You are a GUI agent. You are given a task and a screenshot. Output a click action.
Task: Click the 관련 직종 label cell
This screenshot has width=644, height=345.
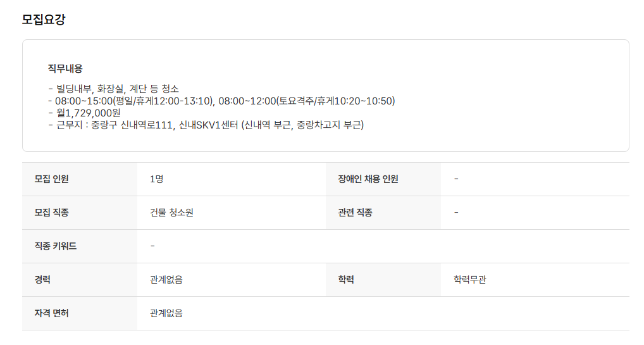356,213
